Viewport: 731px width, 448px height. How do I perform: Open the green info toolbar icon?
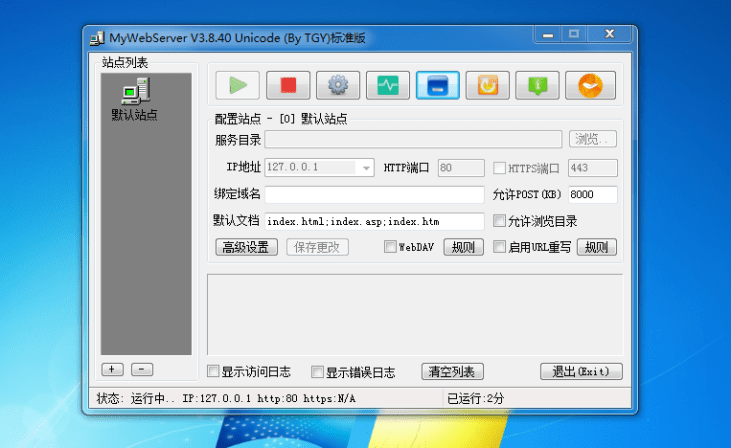point(538,85)
